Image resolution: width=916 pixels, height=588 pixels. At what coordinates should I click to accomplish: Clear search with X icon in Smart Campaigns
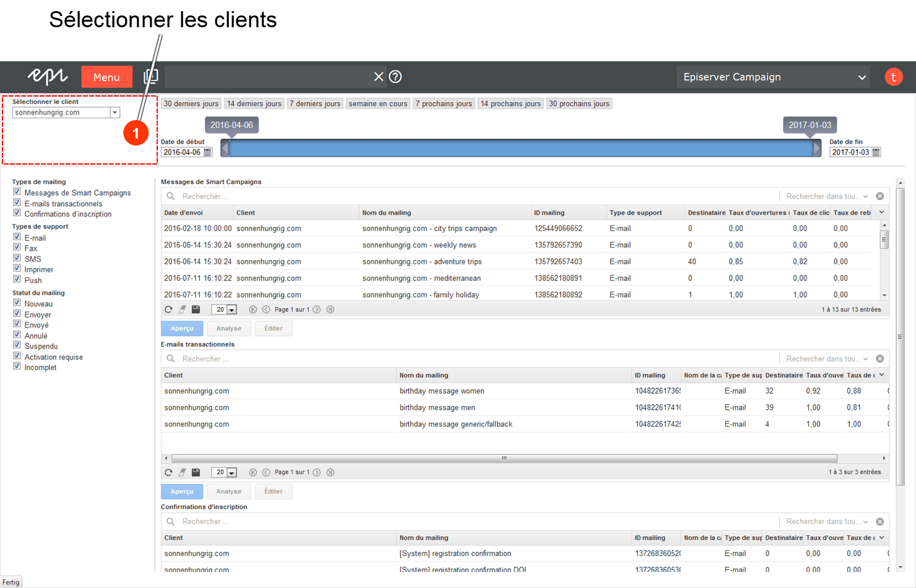point(880,196)
